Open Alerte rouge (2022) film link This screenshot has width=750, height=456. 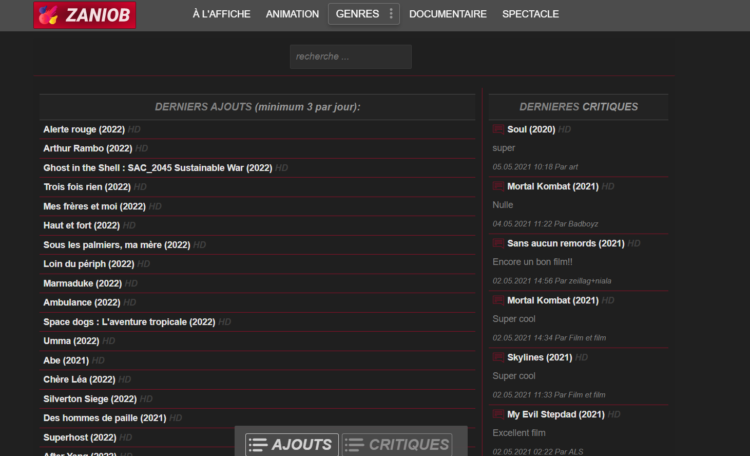pyautogui.click(x=84, y=130)
